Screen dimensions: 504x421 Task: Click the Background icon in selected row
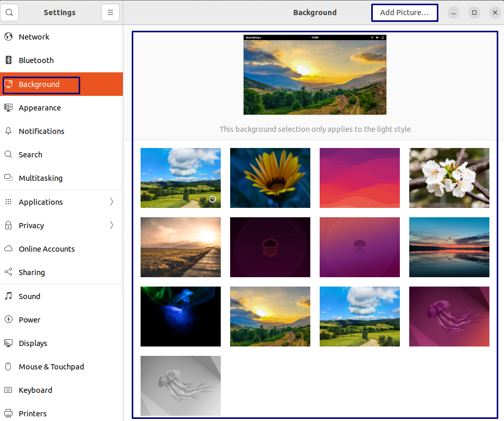coord(8,84)
